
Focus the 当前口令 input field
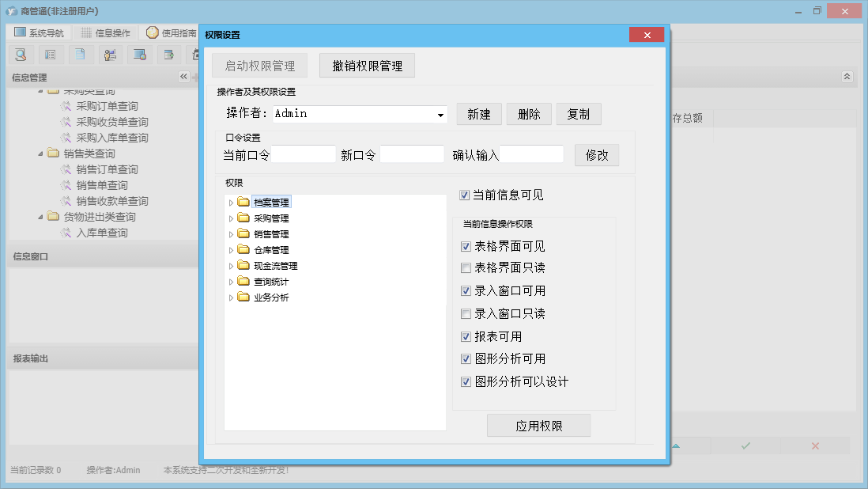click(x=304, y=154)
